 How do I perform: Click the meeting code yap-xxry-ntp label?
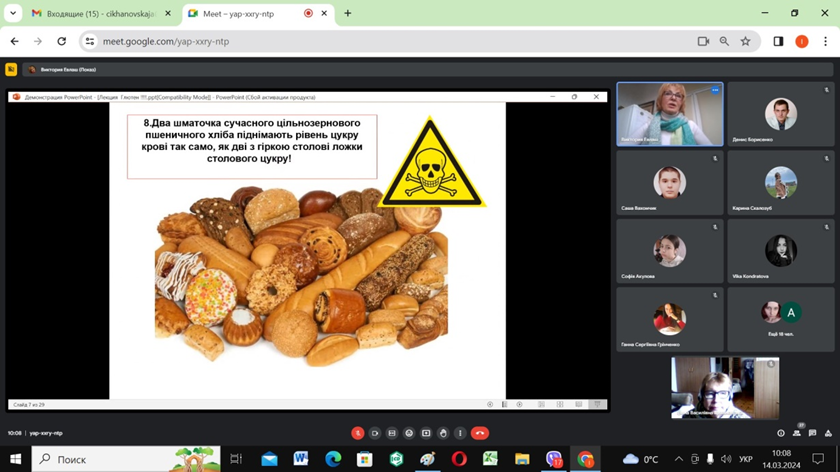click(46, 433)
